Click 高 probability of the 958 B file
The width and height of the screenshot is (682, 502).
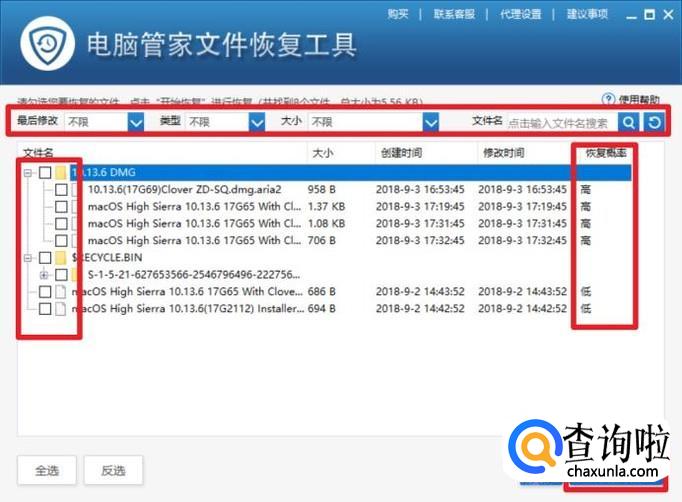[586, 190]
